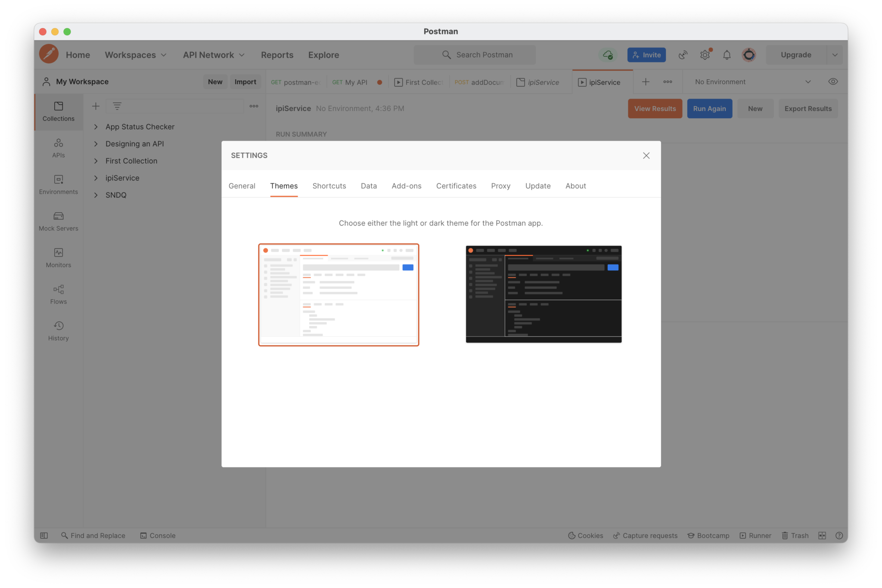Image resolution: width=882 pixels, height=588 pixels.
Task: Toggle the environment quick look eye
Action: tap(832, 81)
